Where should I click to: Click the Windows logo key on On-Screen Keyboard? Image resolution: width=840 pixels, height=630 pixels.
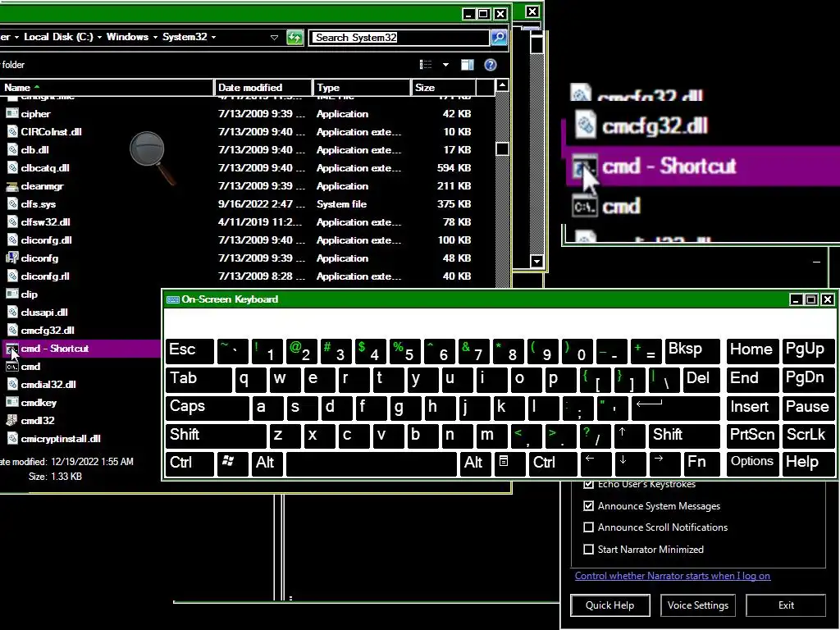click(232, 463)
